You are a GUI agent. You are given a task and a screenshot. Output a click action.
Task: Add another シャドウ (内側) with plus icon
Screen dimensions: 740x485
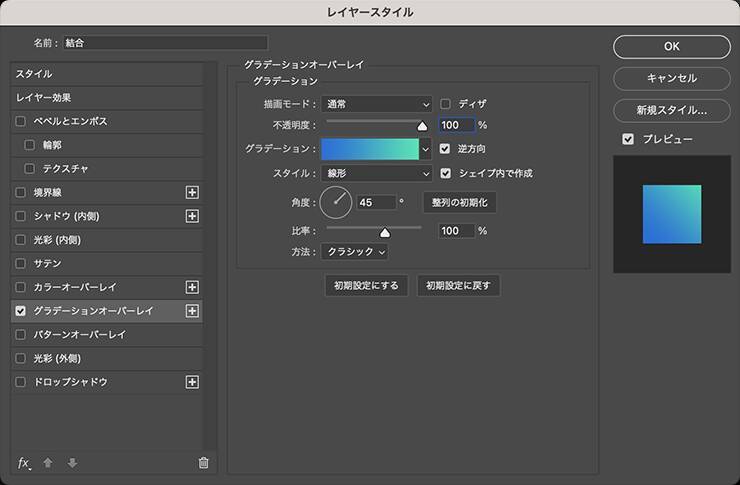(x=193, y=216)
